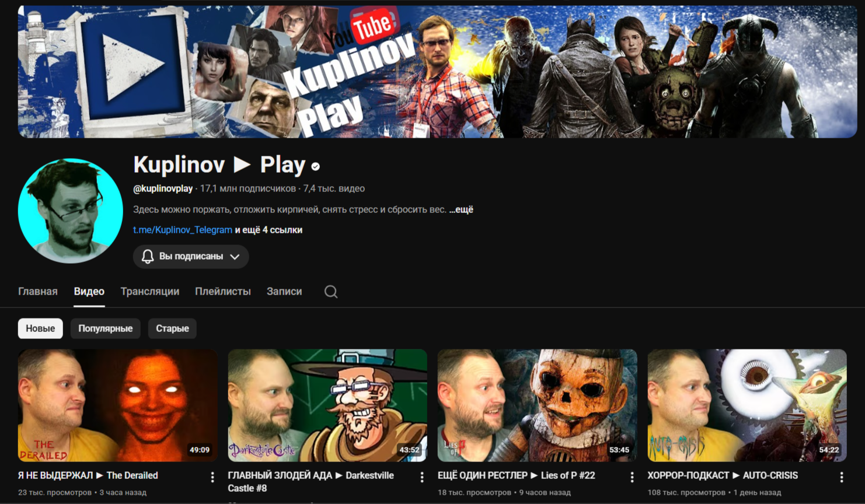Click the '7,4 тыс. видео' count
Viewport: 865px width, 504px height.
334,188
